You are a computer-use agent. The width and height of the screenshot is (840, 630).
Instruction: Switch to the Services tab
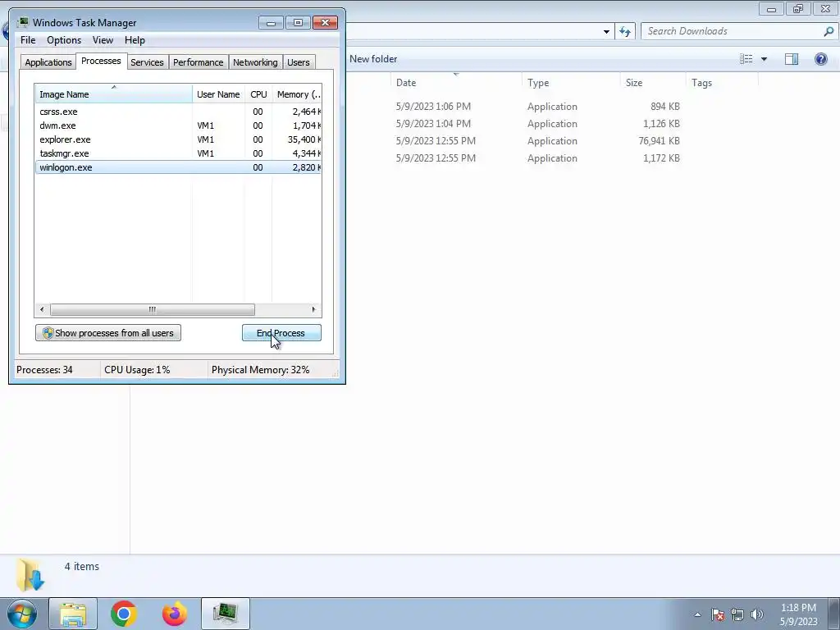point(148,62)
